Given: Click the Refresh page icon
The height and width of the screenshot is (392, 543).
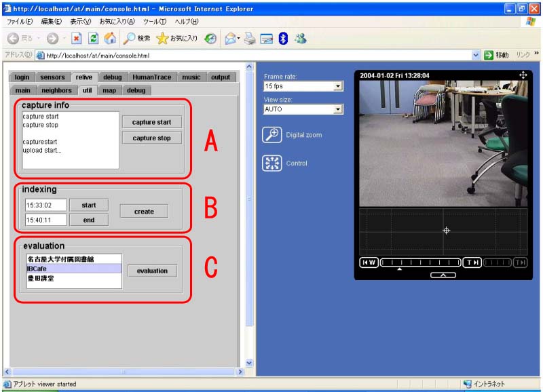Looking at the screenshot, I should [x=93, y=39].
